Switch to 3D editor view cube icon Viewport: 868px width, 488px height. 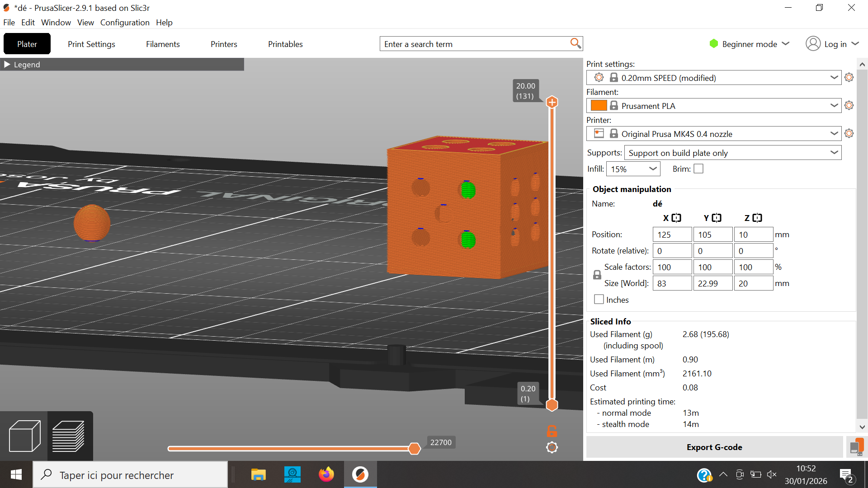tap(24, 436)
